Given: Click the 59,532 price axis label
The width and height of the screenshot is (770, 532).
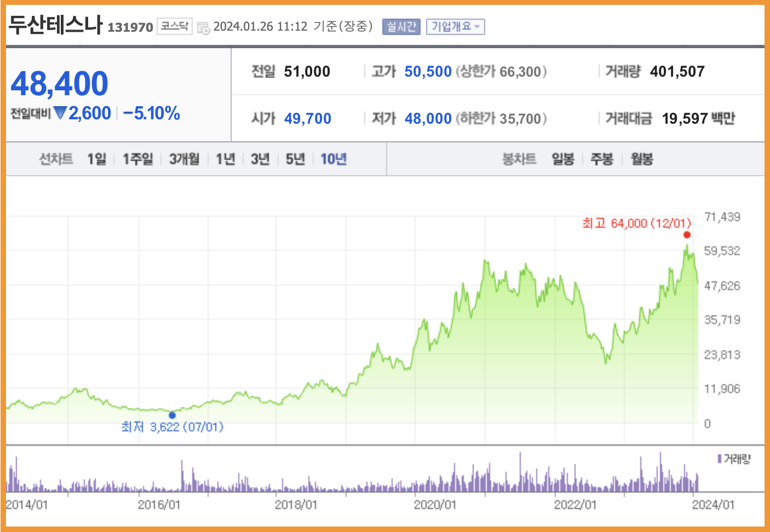Looking at the screenshot, I should point(722,251).
